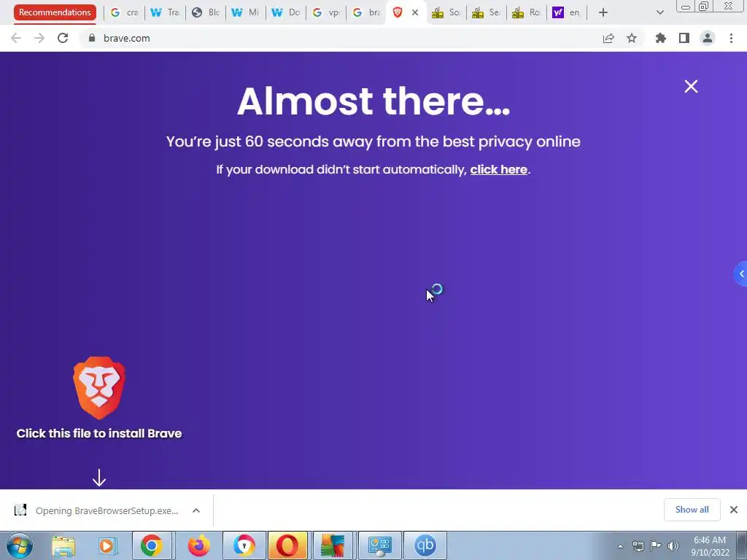This screenshot has width=747, height=560.
Task: Toggle the browser side panel
Action: pos(684,38)
